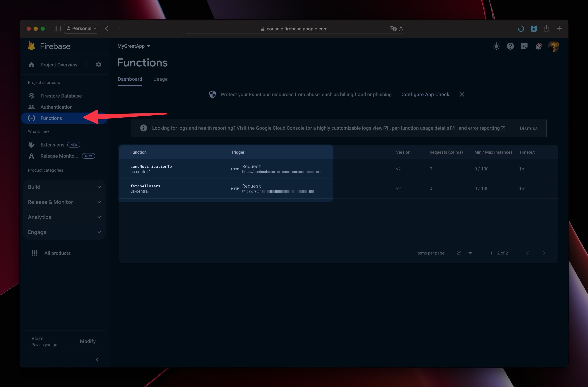588x387 pixels.
Task: Open Firestore Database section
Action: click(x=61, y=95)
